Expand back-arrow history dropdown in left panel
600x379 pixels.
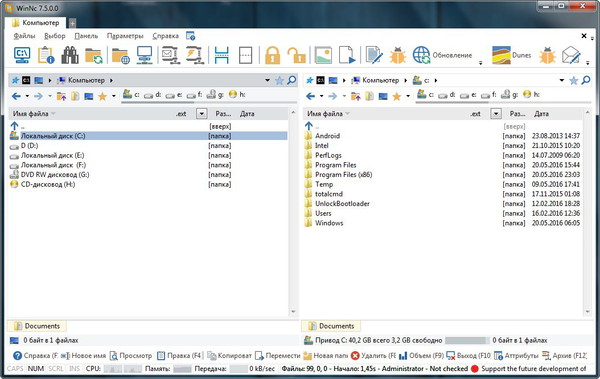pos(27,96)
